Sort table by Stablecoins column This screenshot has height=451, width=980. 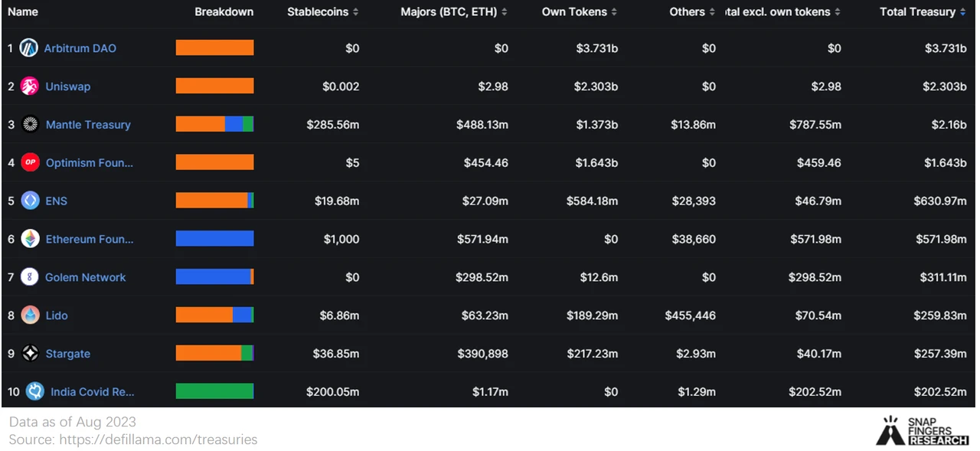(x=322, y=12)
